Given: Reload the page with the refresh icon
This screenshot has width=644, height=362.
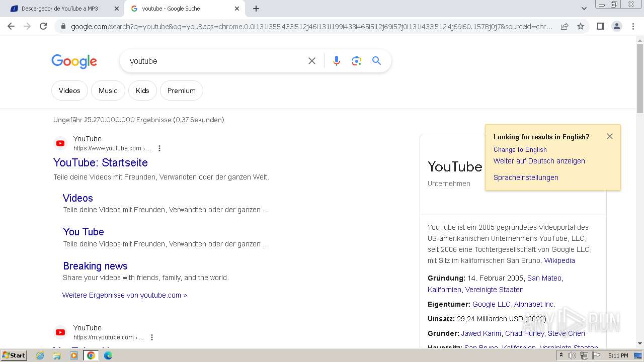Looking at the screenshot, I should pyautogui.click(x=43, y=26).
